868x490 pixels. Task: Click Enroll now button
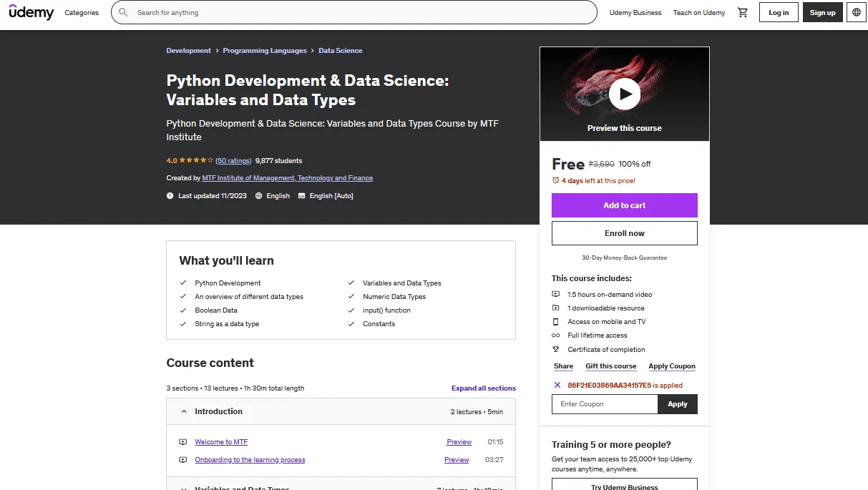(x=625, y=233)
